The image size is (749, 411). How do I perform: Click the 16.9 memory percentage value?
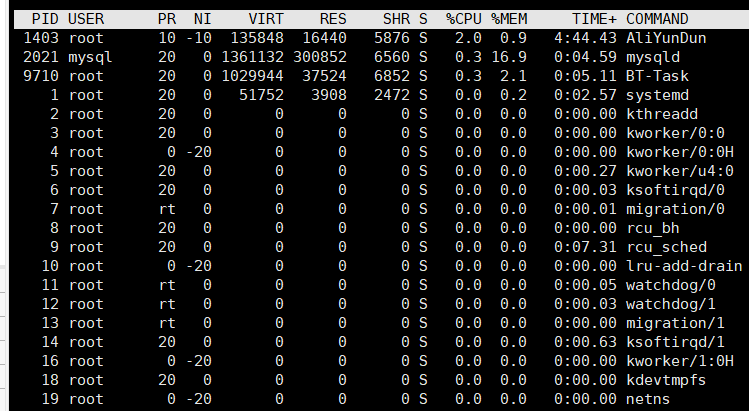(509, 57)
